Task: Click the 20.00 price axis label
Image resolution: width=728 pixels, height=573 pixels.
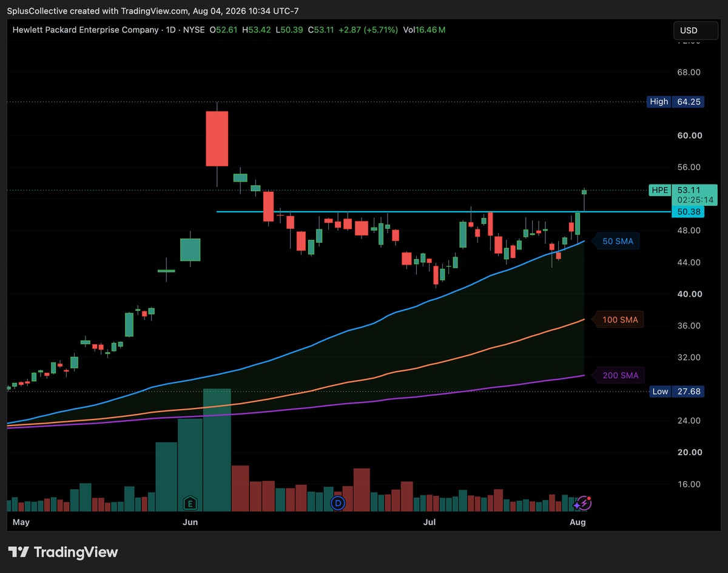Action: tap(689, 452)
